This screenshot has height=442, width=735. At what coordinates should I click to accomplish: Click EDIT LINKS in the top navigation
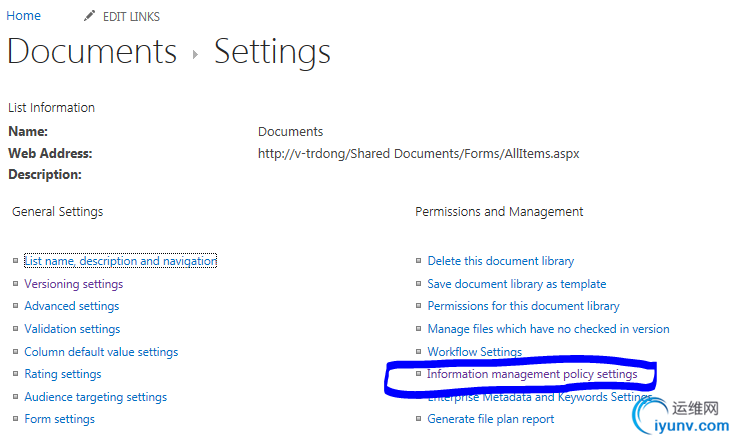(x=131, y=17)
